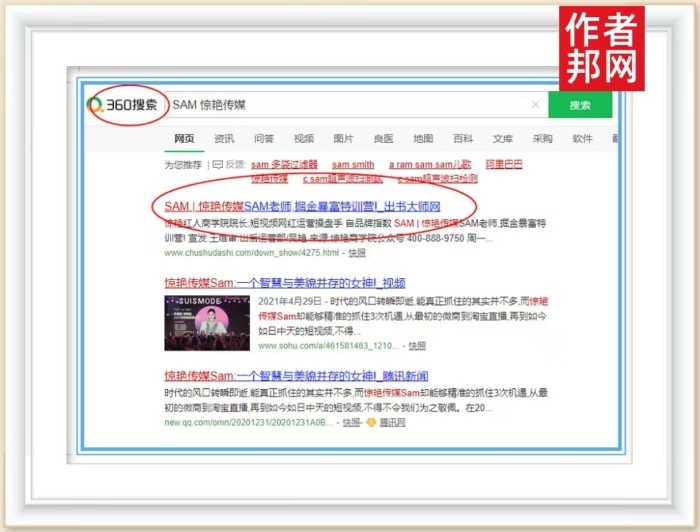Select the 视频 search tab
The width and height of the screenshot is (700, 532).
point(304,139)
